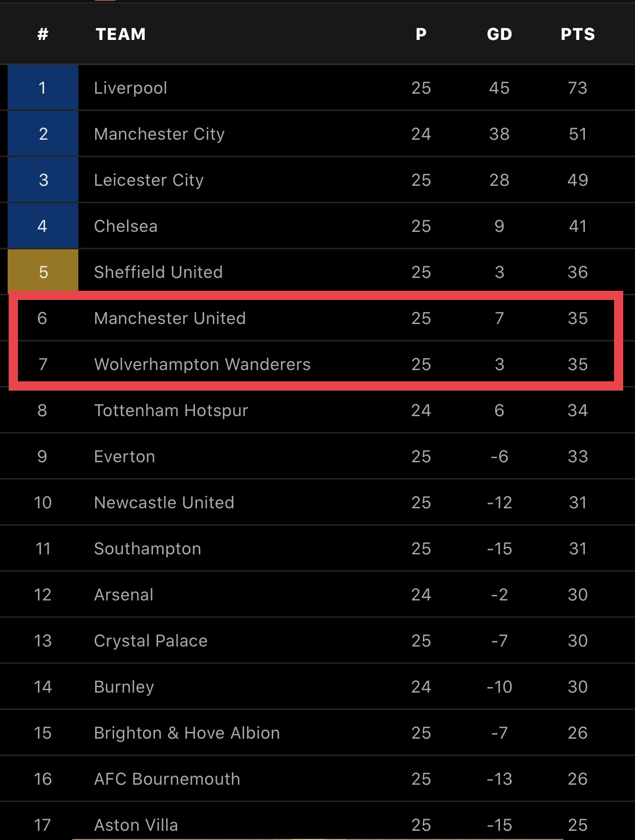Sort by the GD column header

point(499,34)
